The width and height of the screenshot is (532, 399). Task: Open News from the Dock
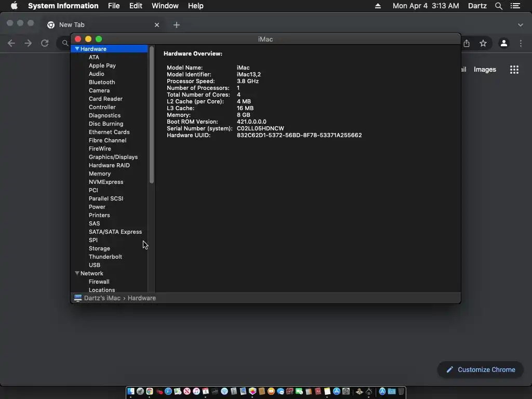click(187, 391)
